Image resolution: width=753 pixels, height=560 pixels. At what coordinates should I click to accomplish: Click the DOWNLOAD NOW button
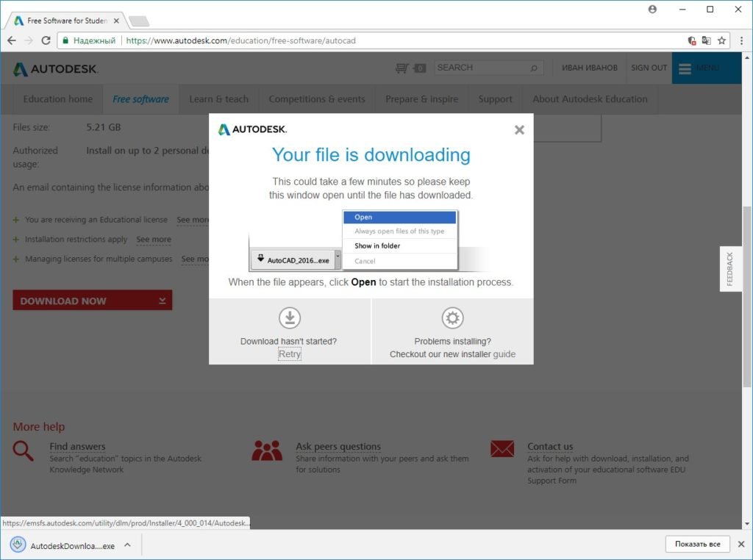pyautogui.click(x=92, y=301)
